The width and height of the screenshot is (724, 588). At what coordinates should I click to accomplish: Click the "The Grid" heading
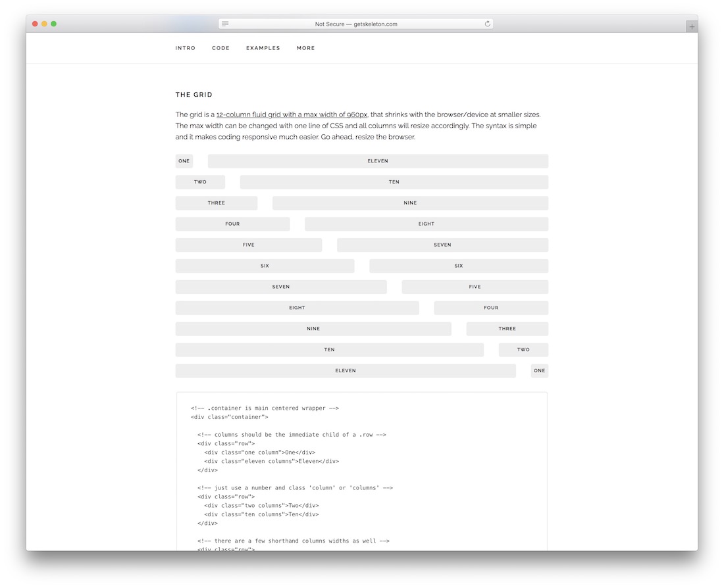(x=194, y=95)
